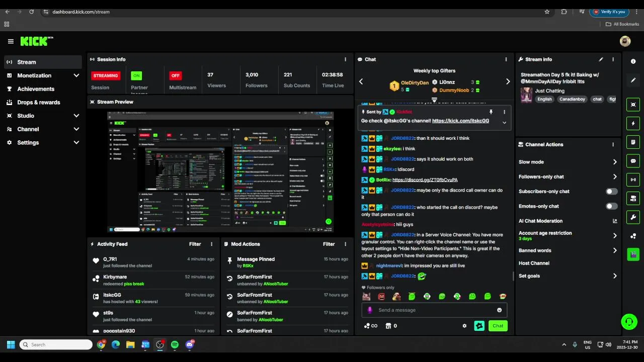Image resolution: width=644 pixels, height=362 pixels.
Task: Click the Stream Preview thumbnail
Action: point(220,172)
